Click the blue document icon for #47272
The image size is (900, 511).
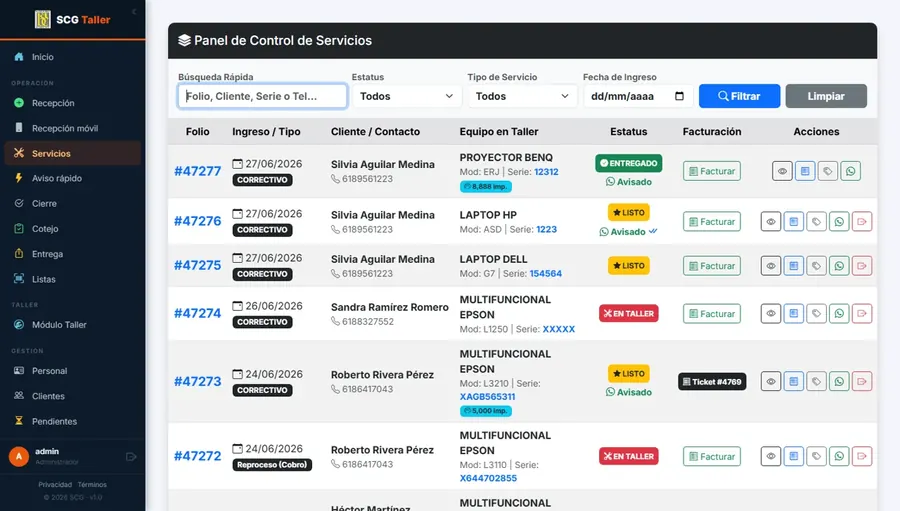point(793,456)
